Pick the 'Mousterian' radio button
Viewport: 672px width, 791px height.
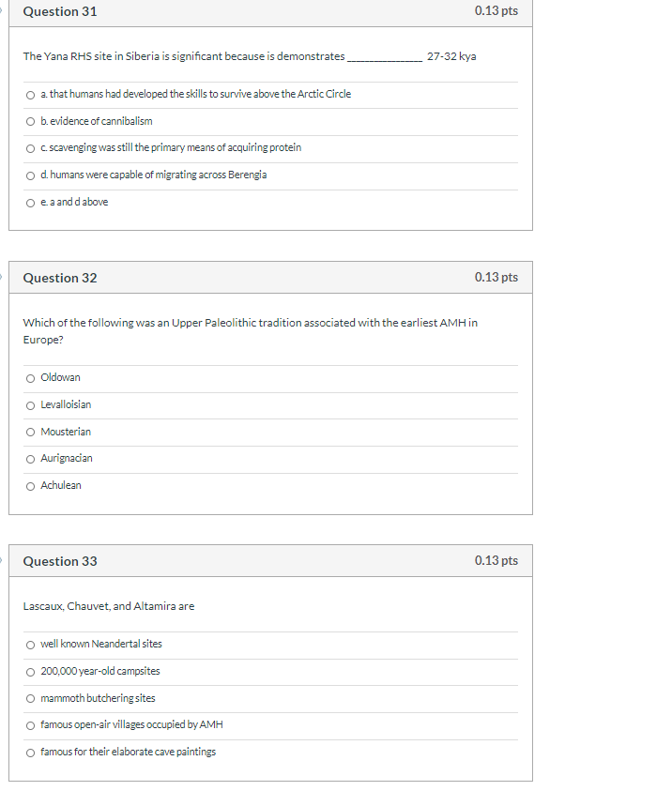(x=29, y=432)
